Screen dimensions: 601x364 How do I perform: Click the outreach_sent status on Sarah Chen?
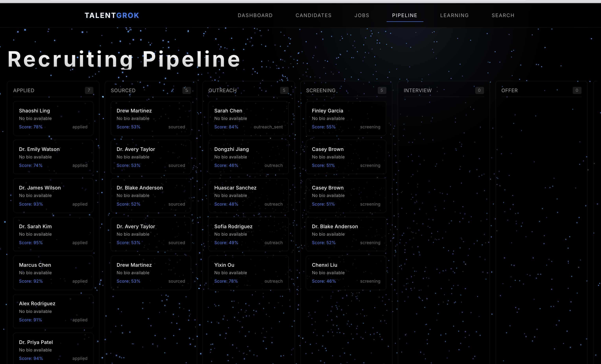tap(268, 127)
